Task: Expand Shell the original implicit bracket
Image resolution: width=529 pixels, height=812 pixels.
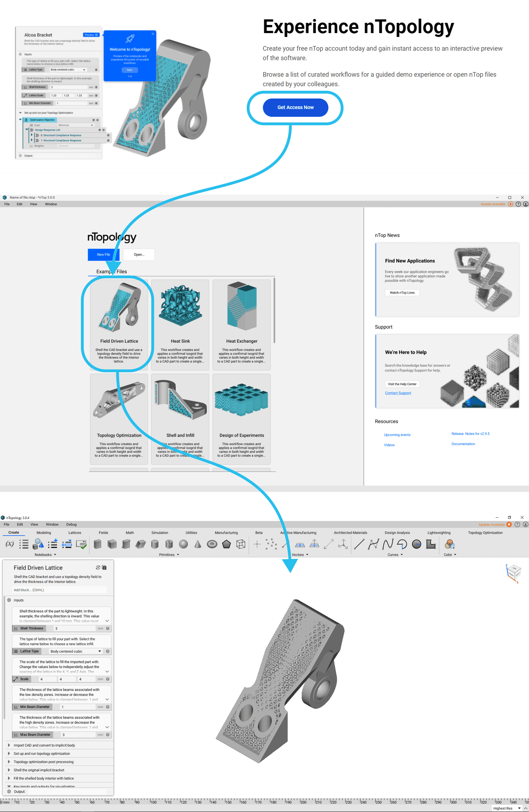Action: point(9,770)
